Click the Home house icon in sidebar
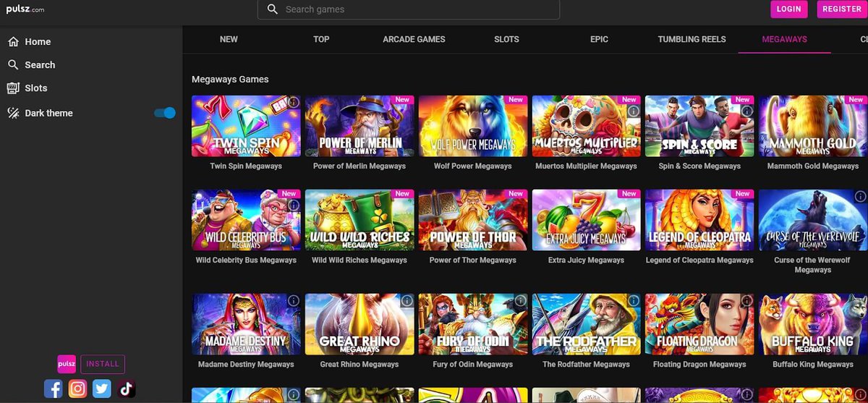 coord(13,42)
